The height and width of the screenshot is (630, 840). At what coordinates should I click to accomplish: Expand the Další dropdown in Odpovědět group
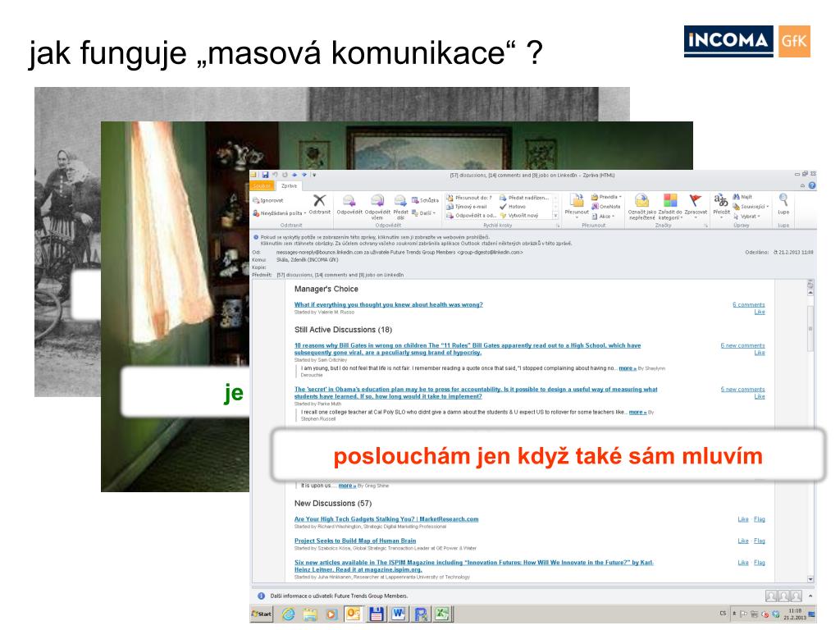click(x=434, y=213)
